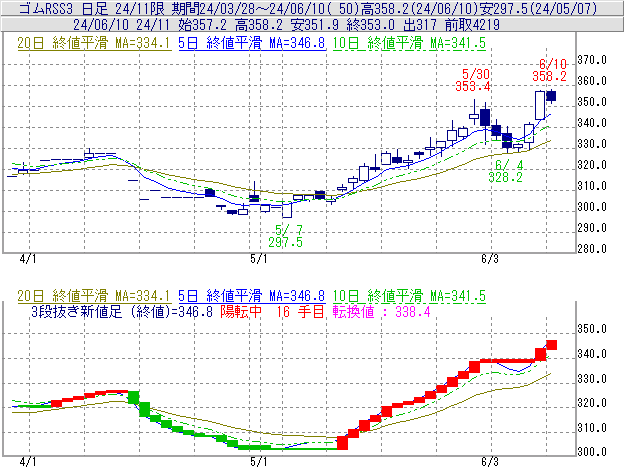Image resolution: width=624 pixels, height=475 pixels.
Task: Click the 5/1 date label under upper chart
Action: (259, 259)
